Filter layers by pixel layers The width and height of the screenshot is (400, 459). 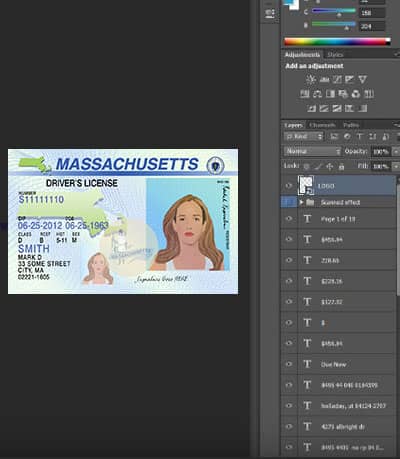coord(334,136)
